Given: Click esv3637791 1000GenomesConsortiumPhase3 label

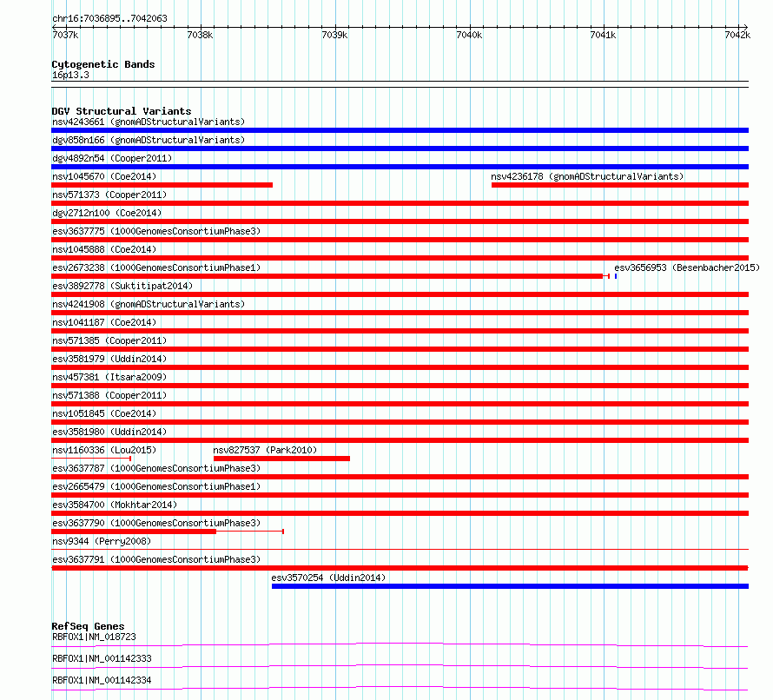Looking at the screenshot, I should click(x=156, y=559).
